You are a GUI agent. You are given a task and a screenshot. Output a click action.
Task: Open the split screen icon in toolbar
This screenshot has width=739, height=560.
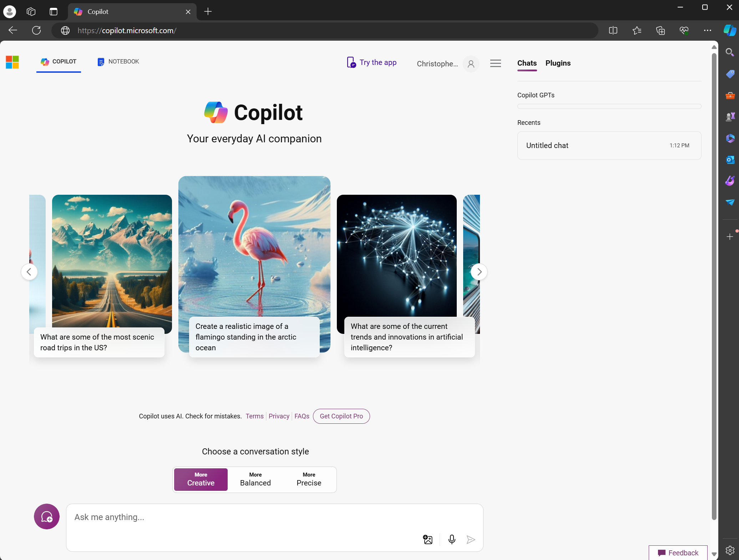point(613,31)
